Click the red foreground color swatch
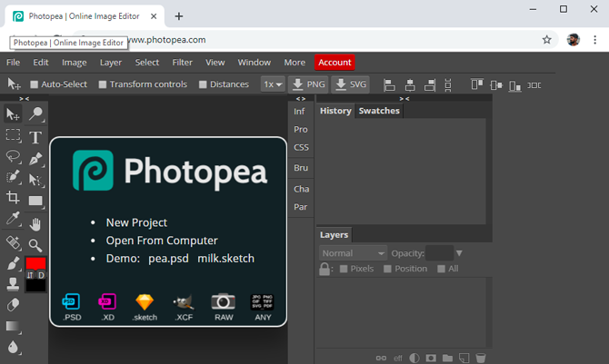 35,263
